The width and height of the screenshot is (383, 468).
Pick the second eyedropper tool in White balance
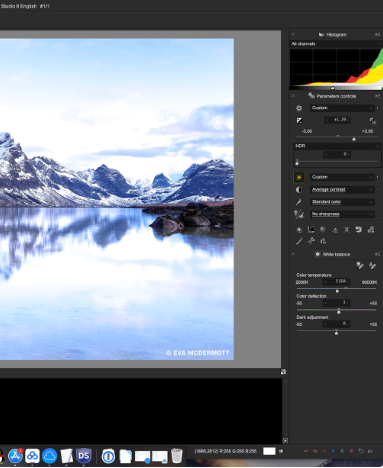pos(372,265)
